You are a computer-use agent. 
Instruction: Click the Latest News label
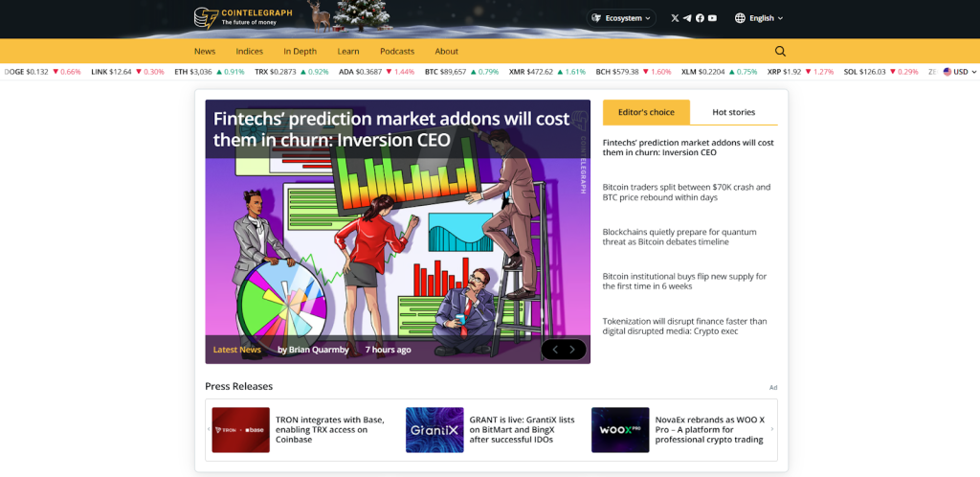tap(237, 350)
